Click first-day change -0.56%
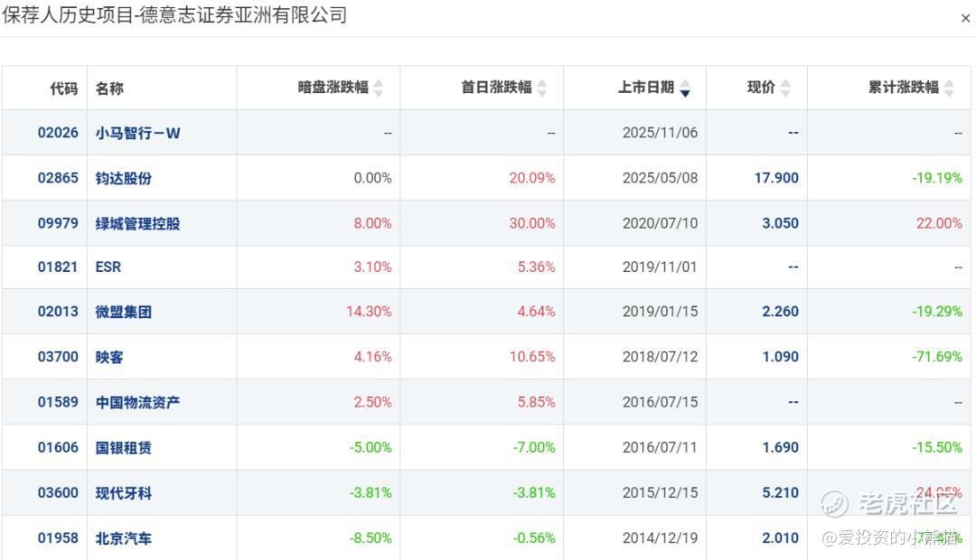This screenshot has width=976, height=560. point(534,538)
